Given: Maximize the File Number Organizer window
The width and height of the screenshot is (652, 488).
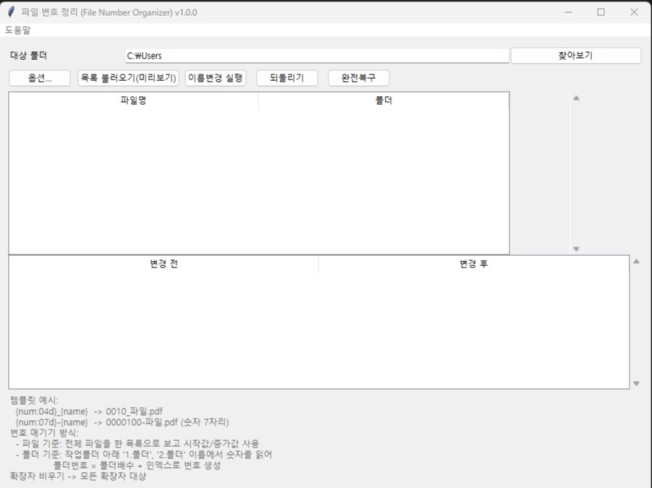Looking at the screenshot, I should [601, 12].
